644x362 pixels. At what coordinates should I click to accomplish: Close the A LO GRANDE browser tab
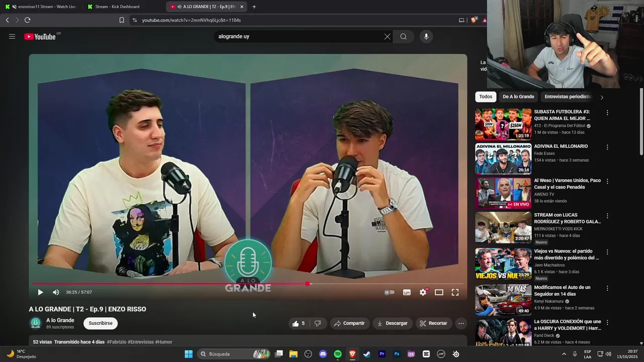tap(242, 7)
